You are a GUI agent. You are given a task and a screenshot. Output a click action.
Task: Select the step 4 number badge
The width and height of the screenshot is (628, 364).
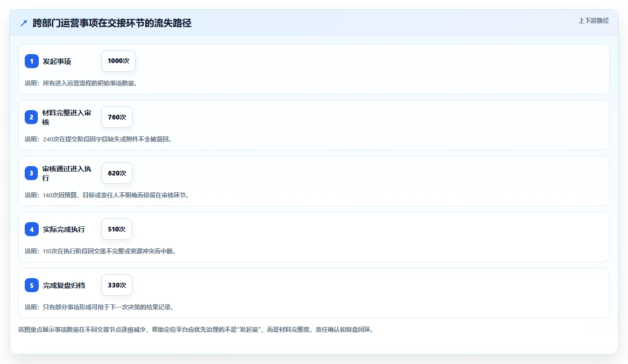[32, 229]
